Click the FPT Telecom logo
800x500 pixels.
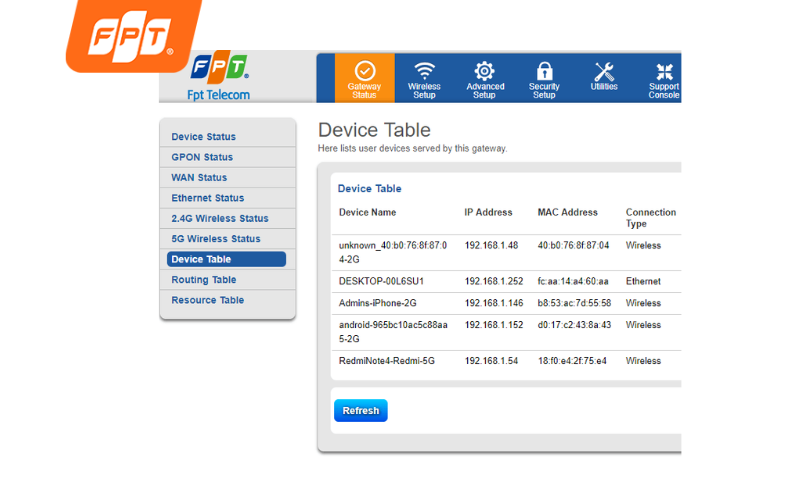219,78
